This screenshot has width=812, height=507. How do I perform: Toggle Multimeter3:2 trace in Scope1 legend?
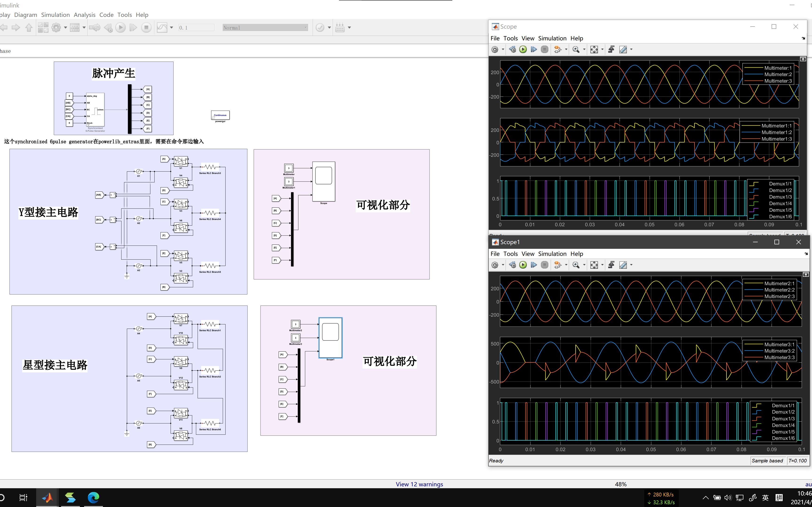point(779,351)
